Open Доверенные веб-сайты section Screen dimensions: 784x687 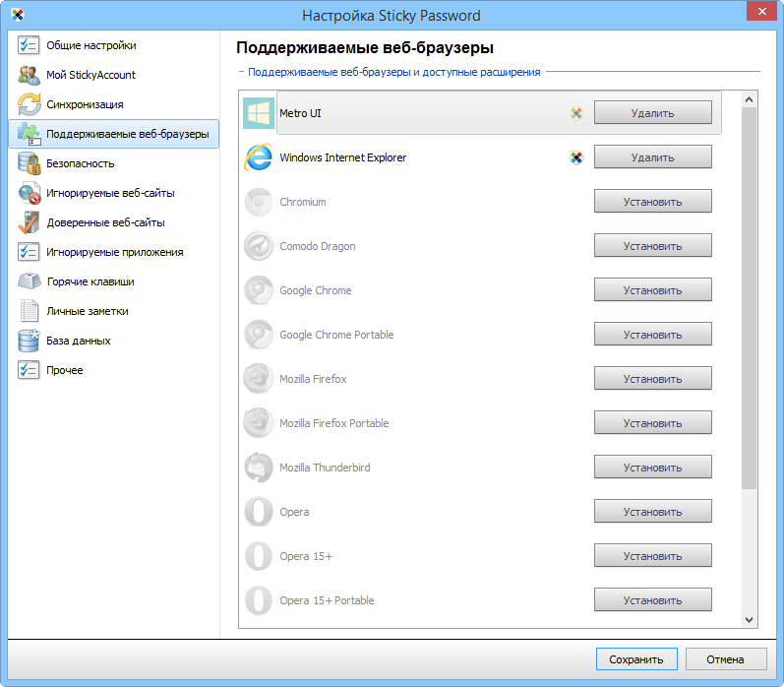coord(113,222)
